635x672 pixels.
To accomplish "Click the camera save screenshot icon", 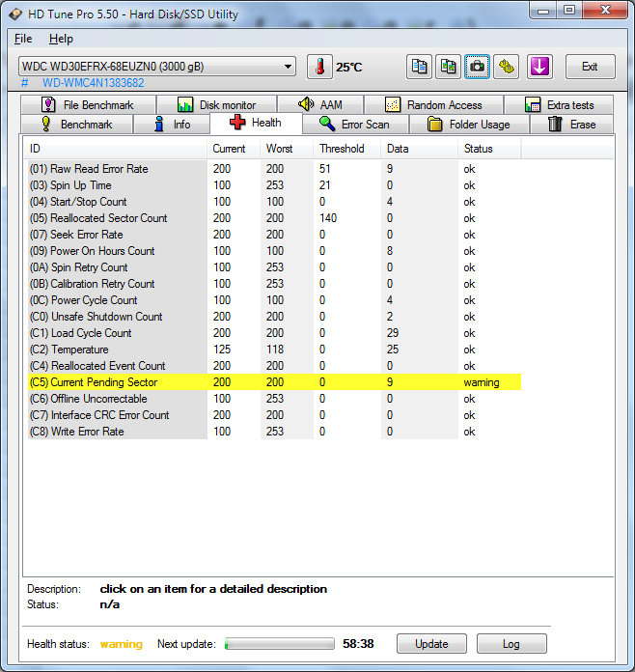I will (x=478, y=67).
